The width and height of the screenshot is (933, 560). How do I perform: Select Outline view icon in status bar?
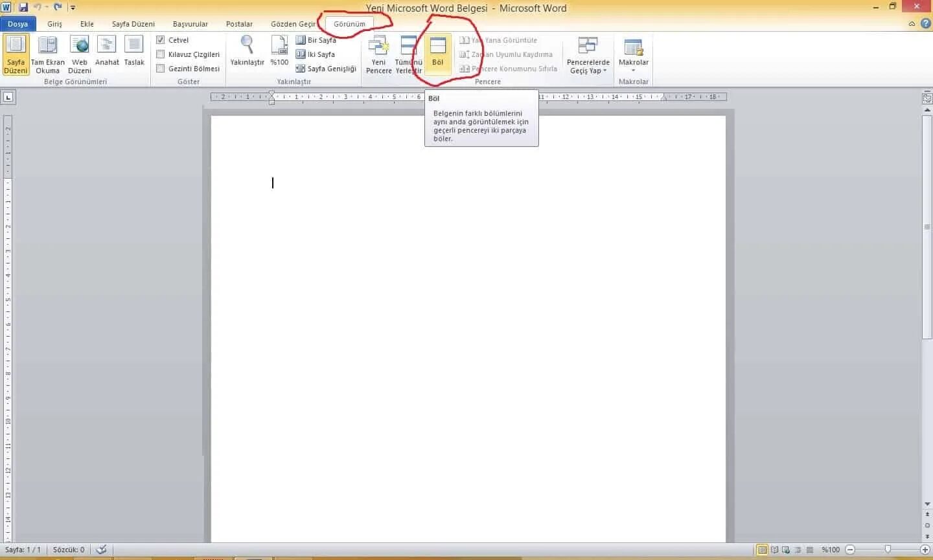pyautogui.click(x=798, y=550)
